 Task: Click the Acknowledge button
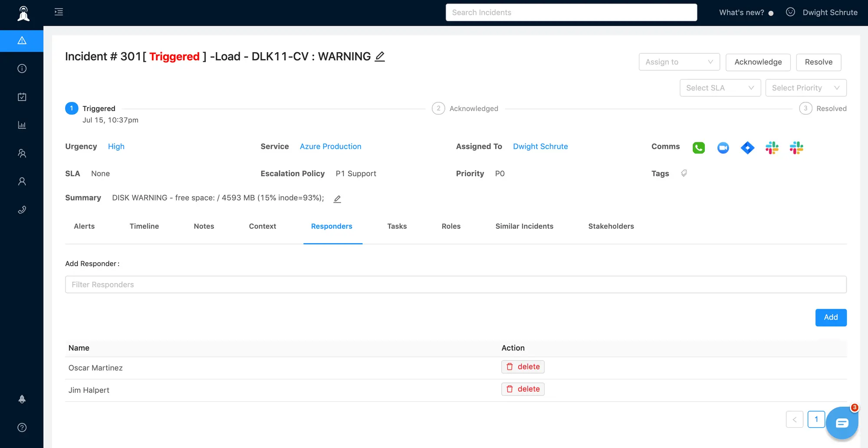click(758, 62)
